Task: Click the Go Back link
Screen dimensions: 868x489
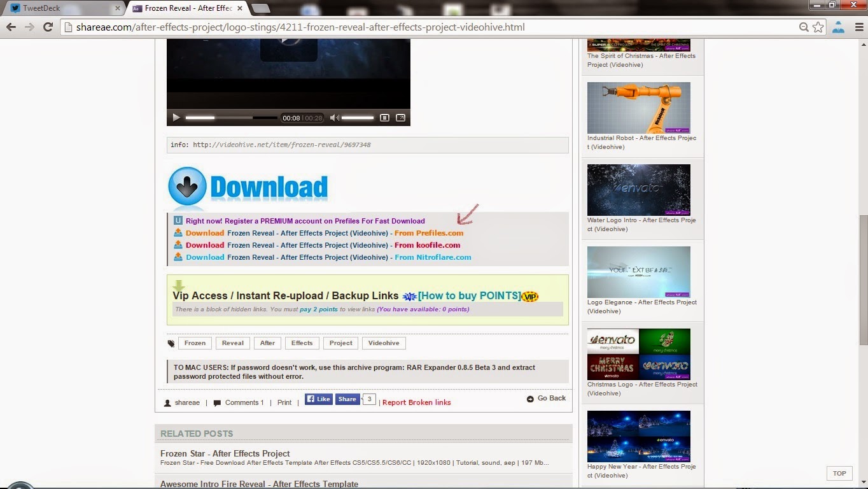Action: coord(552,398)
